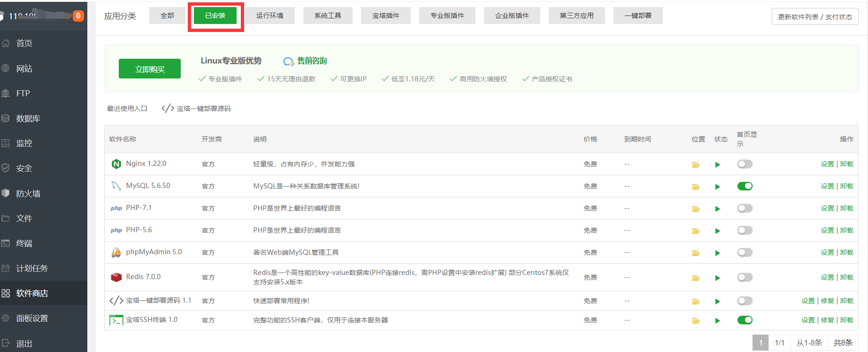This screenshot has width=868, height=352.
Task: Switch to the 运行环境 category tab
Action: (x=270, y=16)
